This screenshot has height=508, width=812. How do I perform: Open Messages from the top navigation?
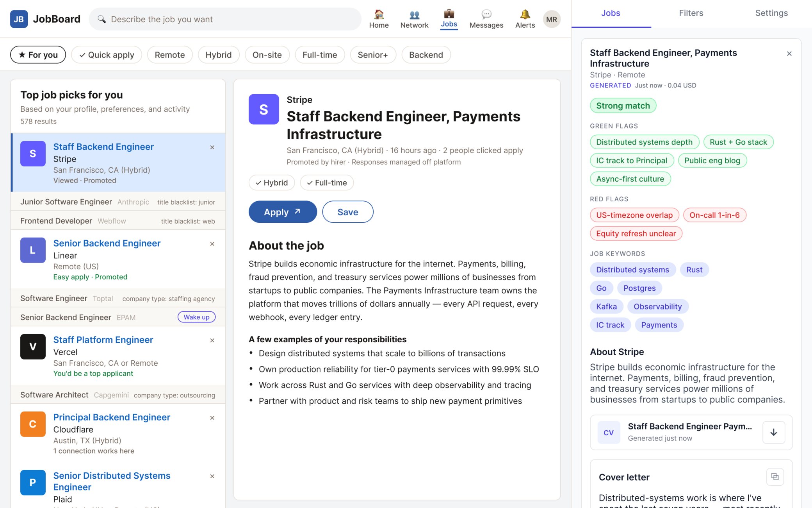pyautogui.click(x=486, y=19)
